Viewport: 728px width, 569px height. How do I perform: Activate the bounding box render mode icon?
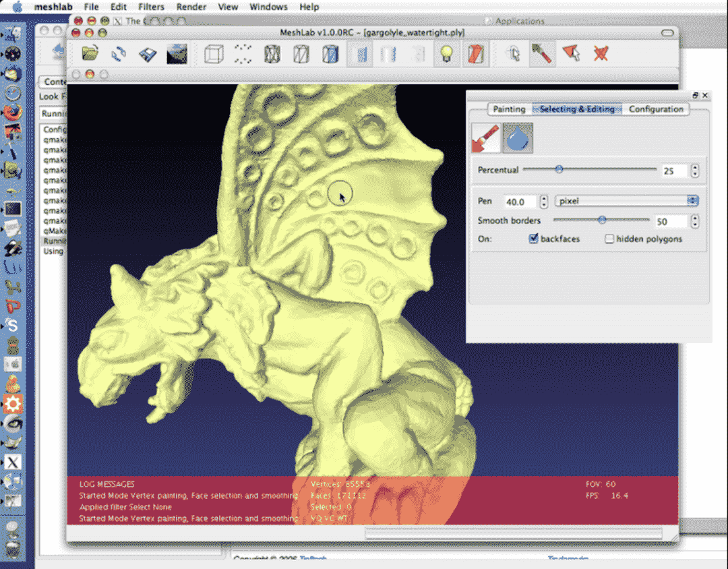point(214,54)
